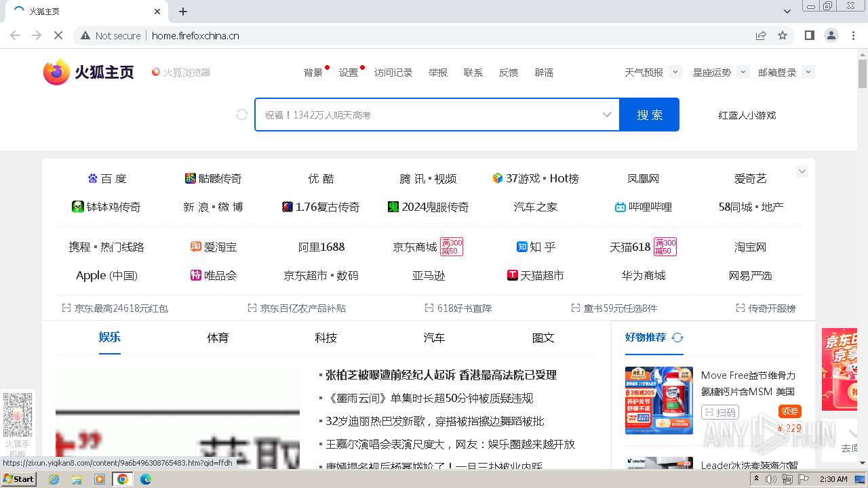This screenshot has height=488, width=868.
Task: Click the 1.76复古传奇 icon
Action: click(288, 207)
